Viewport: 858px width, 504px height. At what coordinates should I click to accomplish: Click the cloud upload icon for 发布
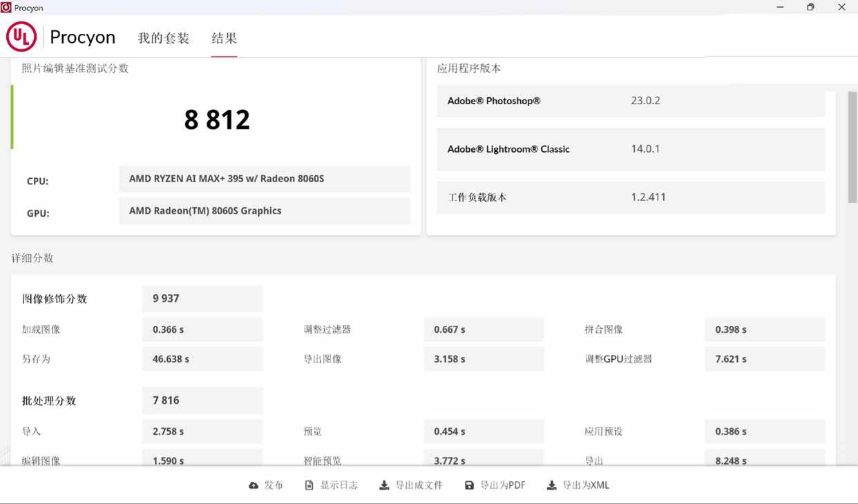click(254, 485)
